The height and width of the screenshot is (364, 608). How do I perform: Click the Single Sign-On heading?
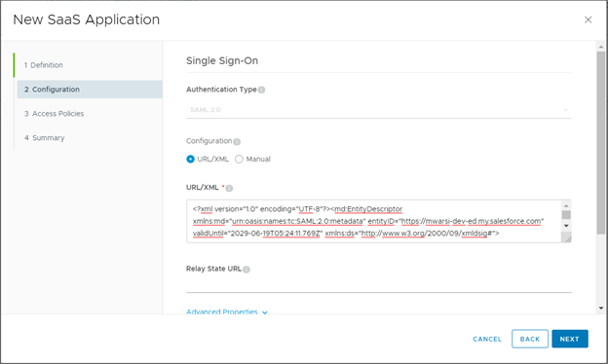pyautogui.click(x=222, y=60)
